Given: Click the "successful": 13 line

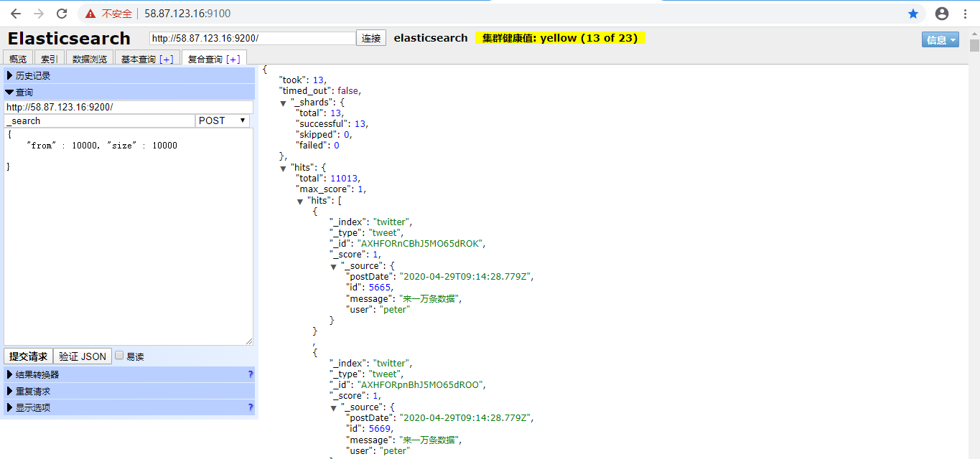Looking at the screenshot, I should tap(332, 123).
